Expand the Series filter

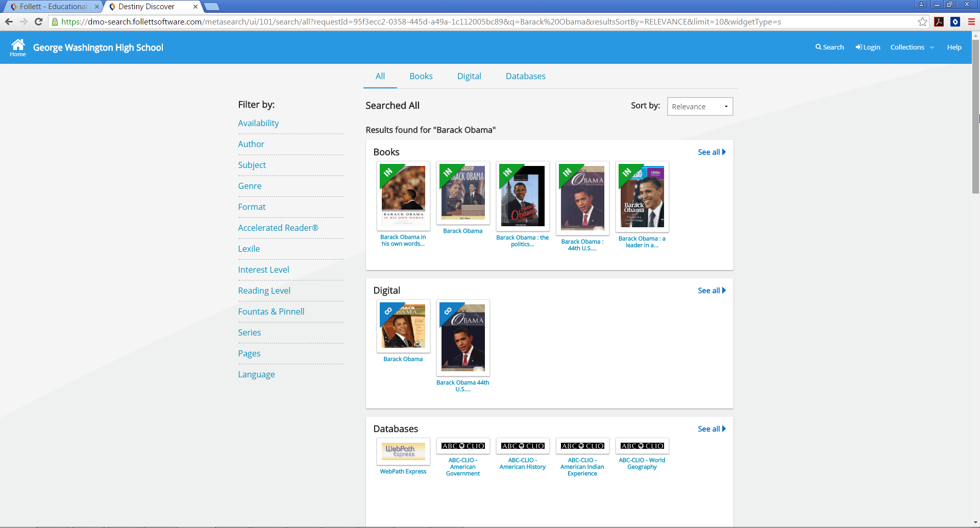tap(249, 332)
